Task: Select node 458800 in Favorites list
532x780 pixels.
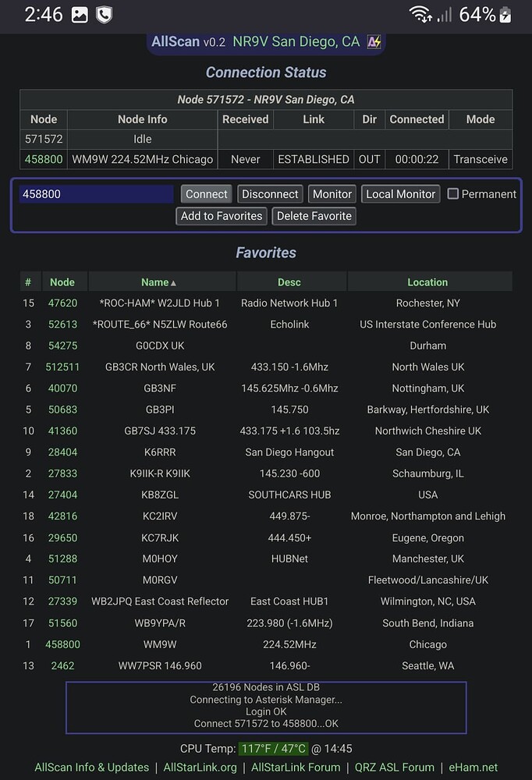Action: pos(62,644)
